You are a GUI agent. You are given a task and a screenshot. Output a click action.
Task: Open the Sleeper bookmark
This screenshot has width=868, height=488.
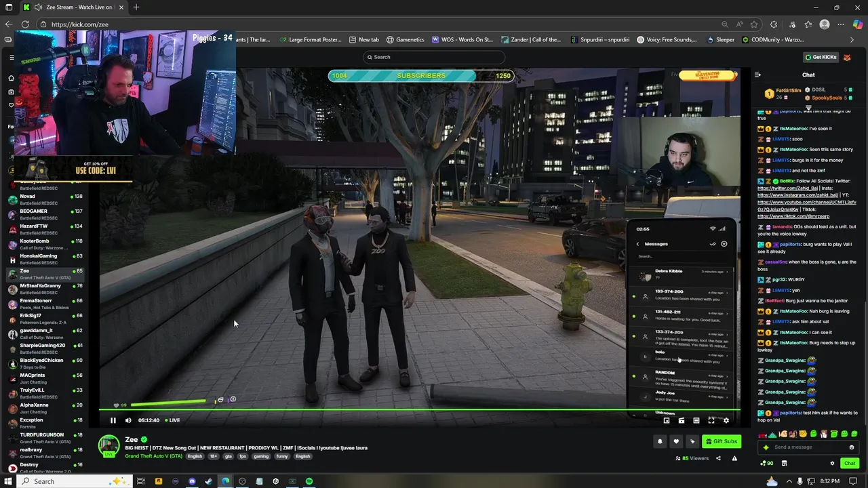click(719, 40)
